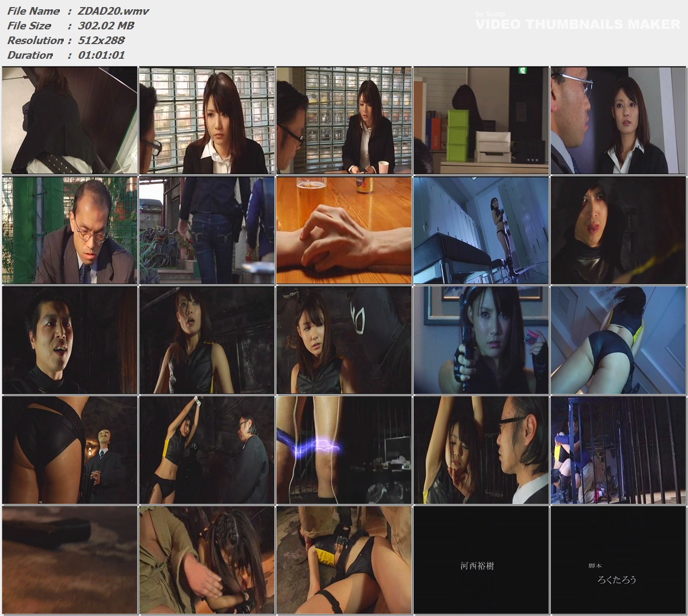Screen dimensions: 688x616
Task: Open thumbnail of woman beside black masked figure
Action: (x=344, y=340)
